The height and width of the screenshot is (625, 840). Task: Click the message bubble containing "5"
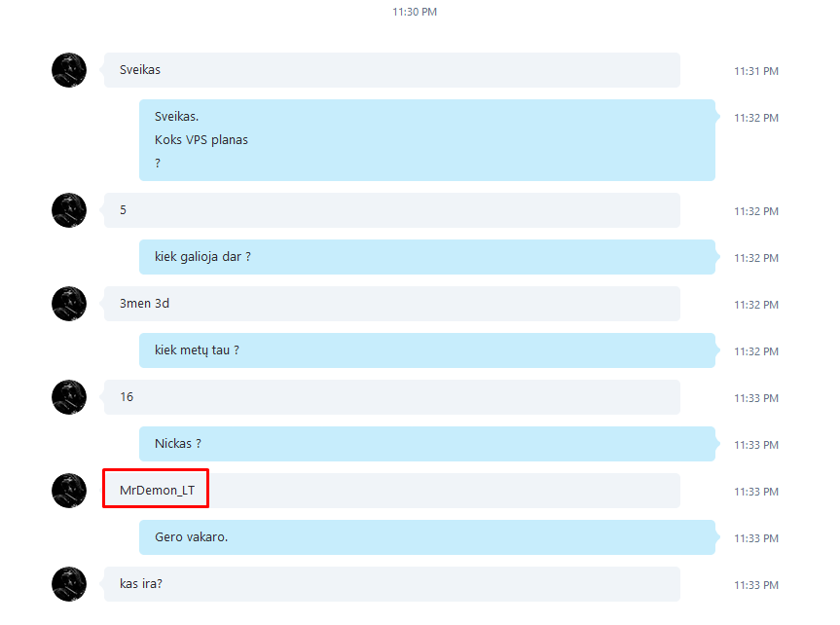click(x=392, y=210)
